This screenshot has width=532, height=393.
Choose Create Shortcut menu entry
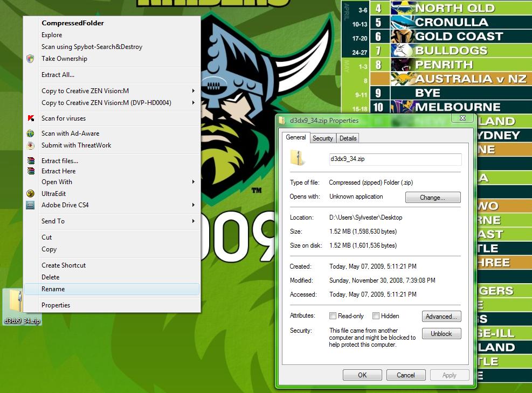112,265
